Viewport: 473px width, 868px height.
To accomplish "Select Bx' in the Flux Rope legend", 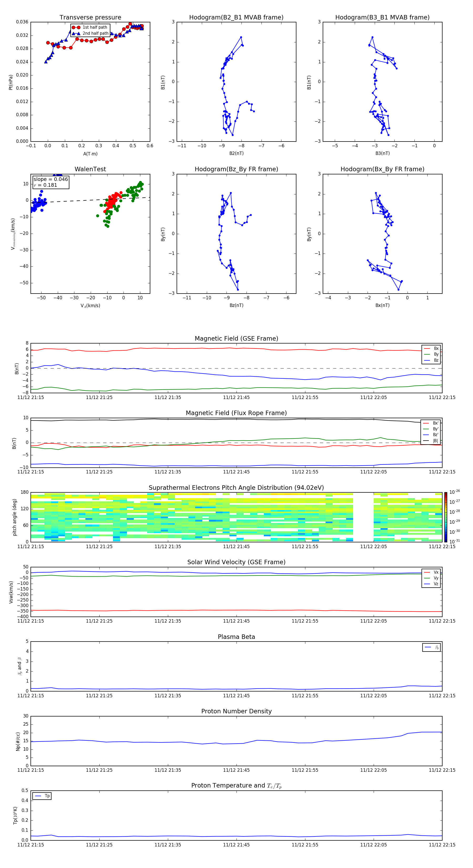I will pos(431,423).
